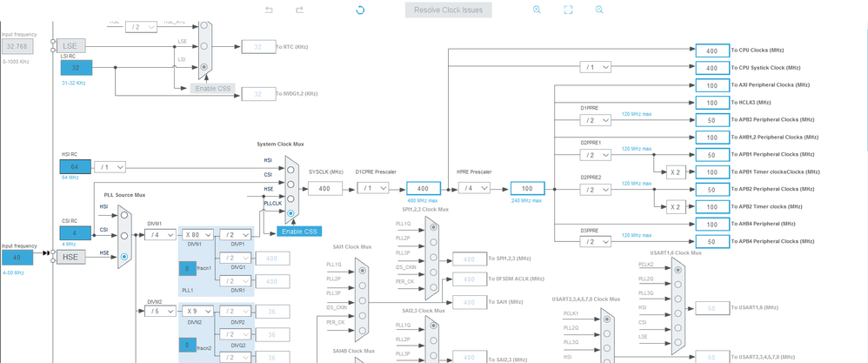Click the blue Enable CSS button
This screenshot has height=363, width=868.
coord(299,231)
